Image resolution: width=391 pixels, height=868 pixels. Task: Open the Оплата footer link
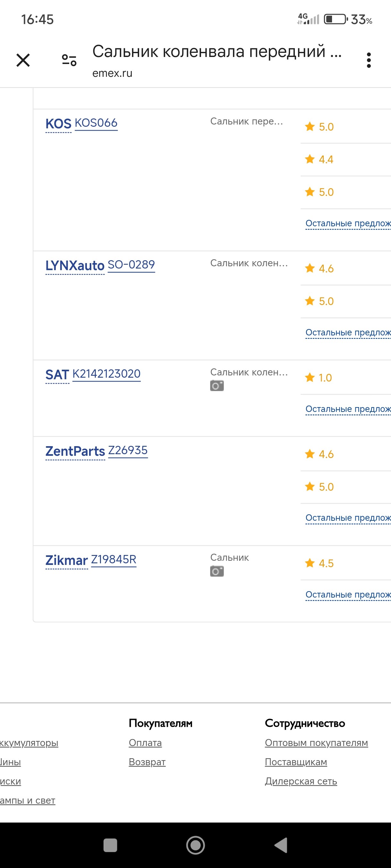(146, 743)
